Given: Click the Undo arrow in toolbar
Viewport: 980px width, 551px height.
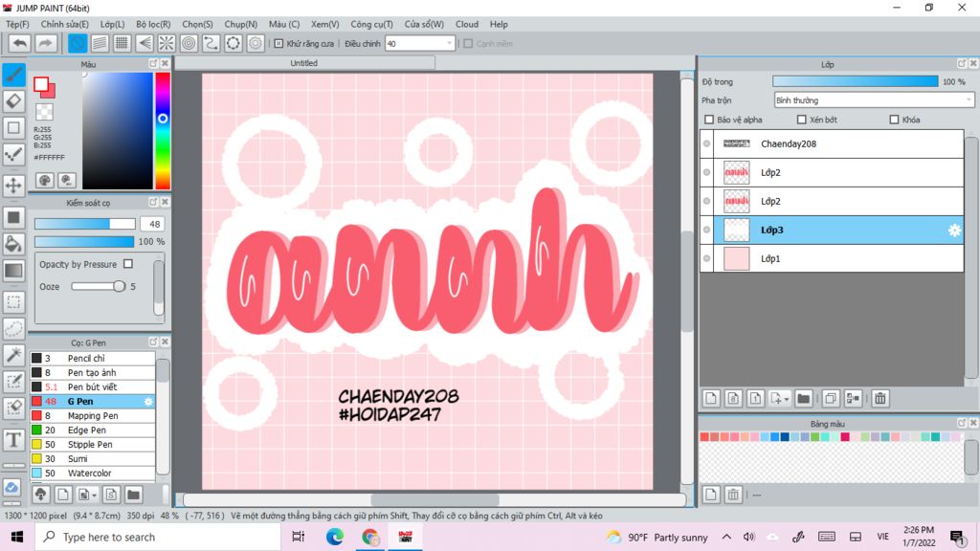Looking at the screenshot, I should 19,43.
